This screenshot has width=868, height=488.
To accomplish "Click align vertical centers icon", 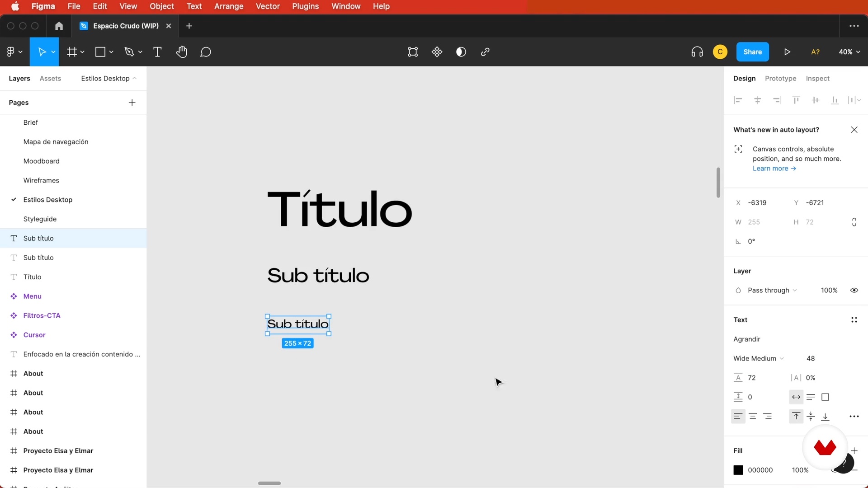I will coord(816,100).
